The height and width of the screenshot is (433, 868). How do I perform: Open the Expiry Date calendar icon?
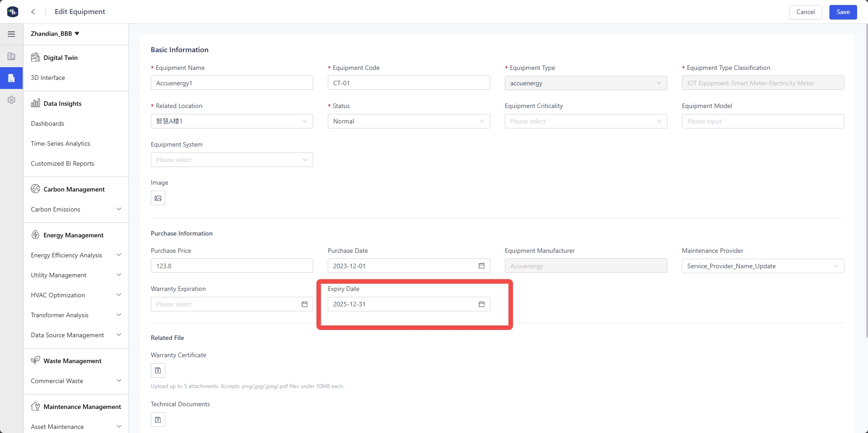coord(481,304)
